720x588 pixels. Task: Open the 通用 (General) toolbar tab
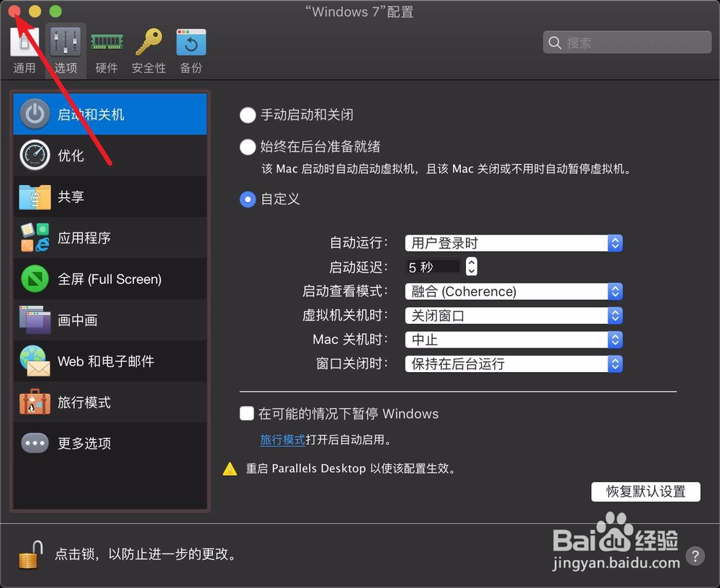(x=24, y=51)
